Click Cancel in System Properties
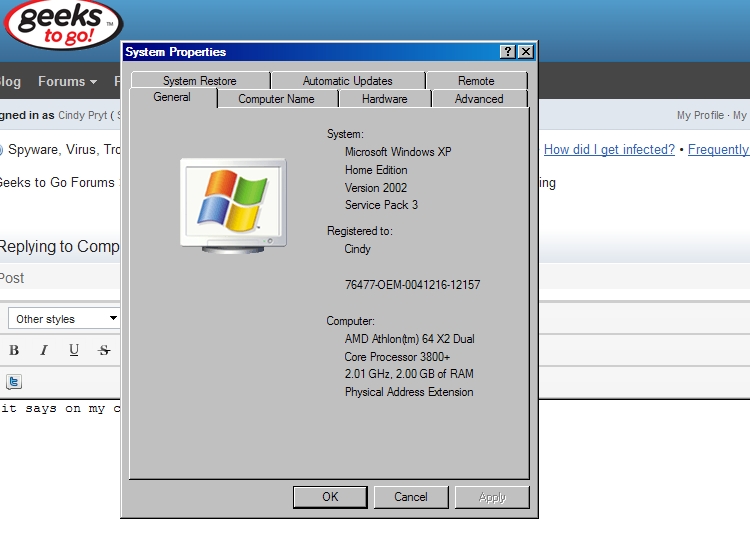The width and height of the screenshot is (750, 550). point(411,497)
